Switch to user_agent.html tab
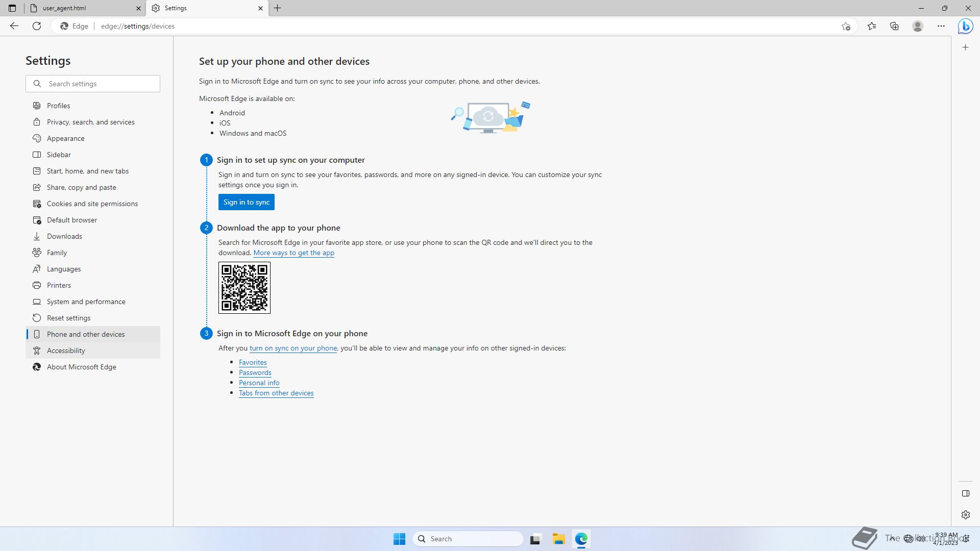The height and width of the screenshot is (551, 980). [85, 8]
